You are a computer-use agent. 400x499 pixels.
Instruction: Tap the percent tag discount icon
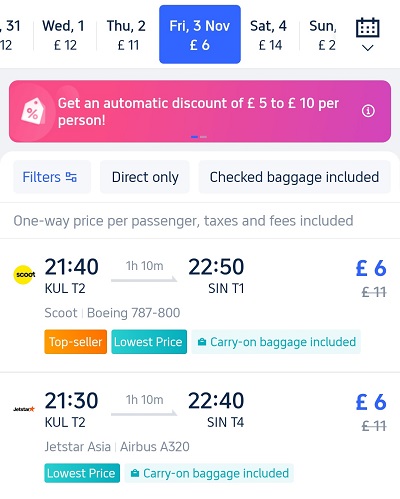[x=33, y=111]
